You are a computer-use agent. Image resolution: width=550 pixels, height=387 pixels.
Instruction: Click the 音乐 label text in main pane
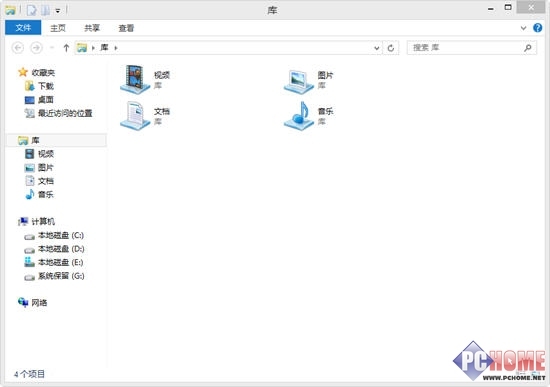pyautogui.click(x=325, y=111)
